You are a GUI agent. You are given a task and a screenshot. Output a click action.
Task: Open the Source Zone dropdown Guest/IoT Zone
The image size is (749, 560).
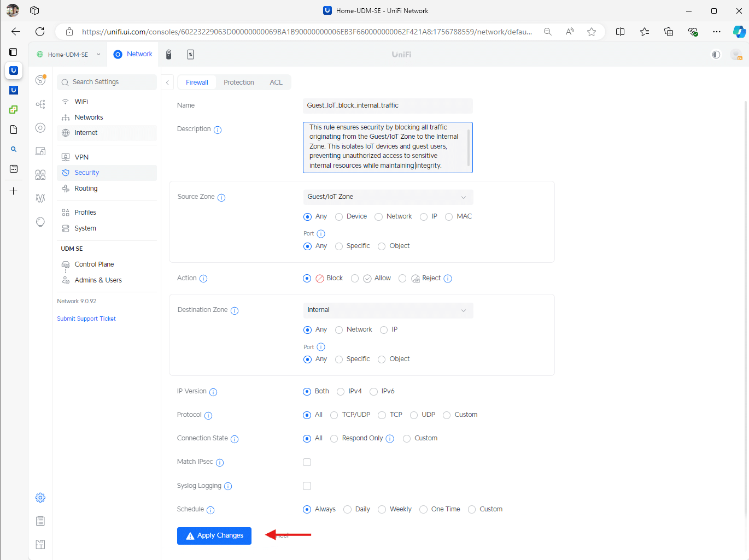[x=388, y=197]
